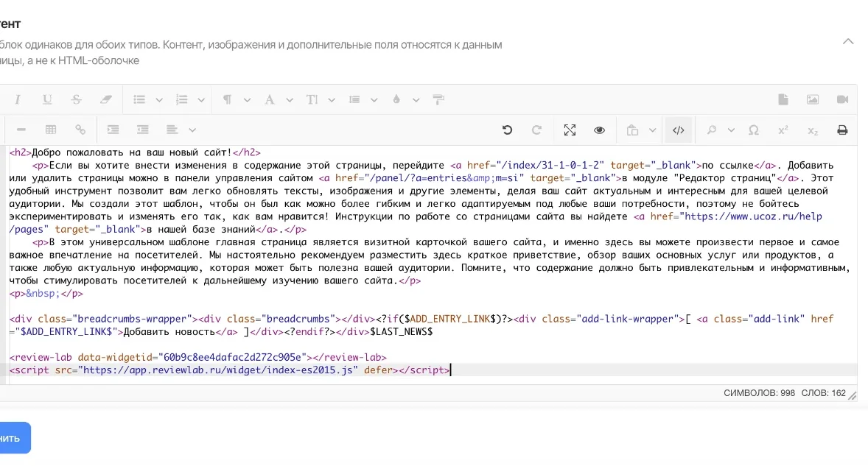868x466 pixels.
Task: Click the blue save button below editor
Action: click(x=13, y=438)
